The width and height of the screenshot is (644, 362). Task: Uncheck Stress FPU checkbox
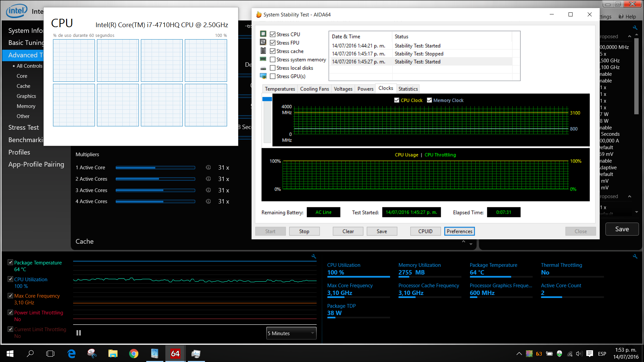273,43
